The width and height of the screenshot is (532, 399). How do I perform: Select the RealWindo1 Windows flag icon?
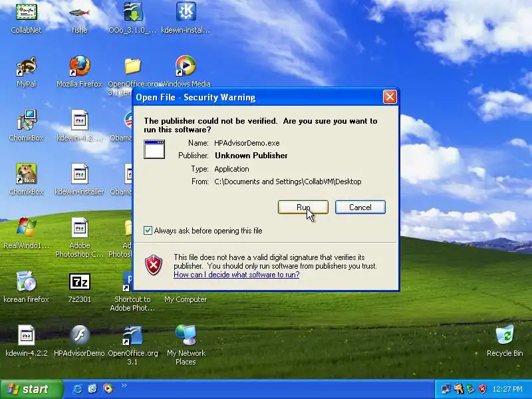click(x=26, y=227)
